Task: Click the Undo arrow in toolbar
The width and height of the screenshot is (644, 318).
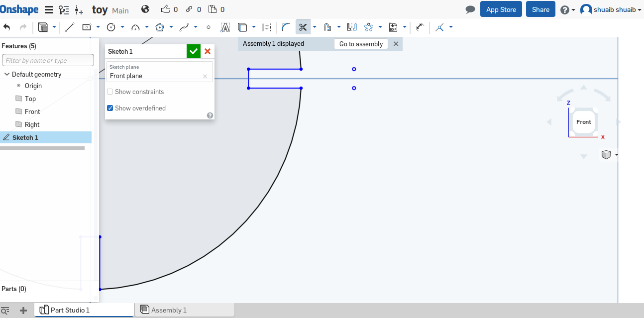Action: (7, 27)
